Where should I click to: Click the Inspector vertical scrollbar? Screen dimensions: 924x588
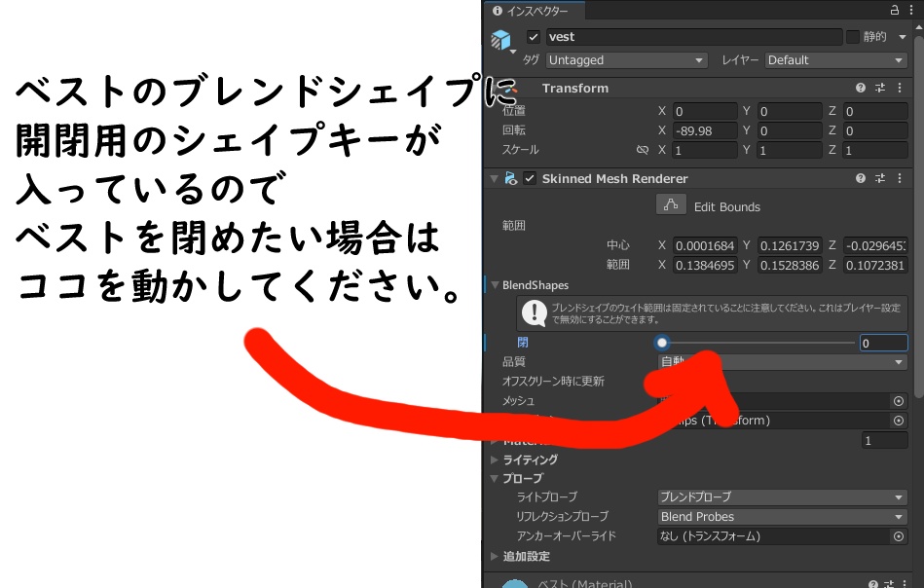pyautogui.click(x=919, y=218)
